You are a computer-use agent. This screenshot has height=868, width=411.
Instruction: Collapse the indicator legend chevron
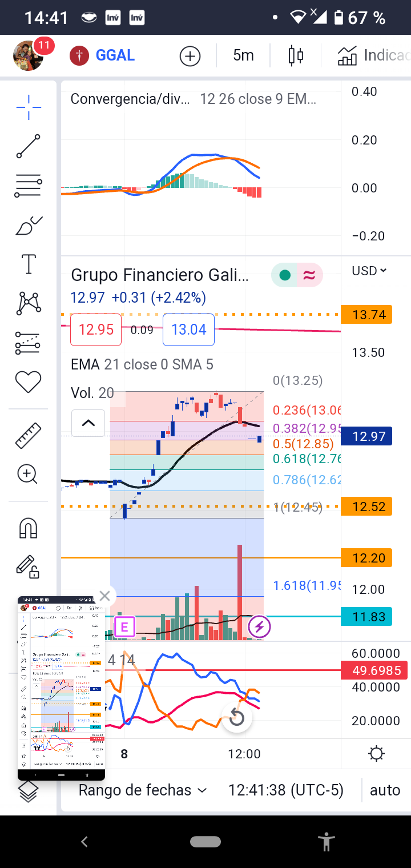coord(88,423)
